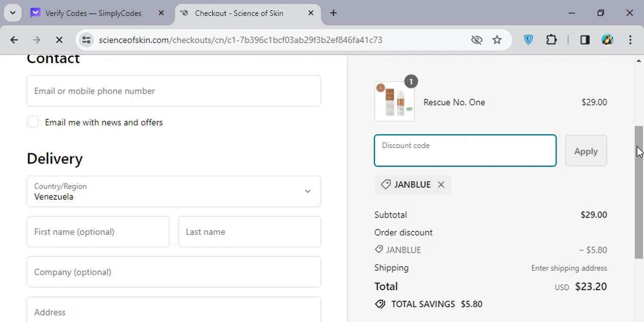Expand the Country/Region dropdown

point(173,191)
